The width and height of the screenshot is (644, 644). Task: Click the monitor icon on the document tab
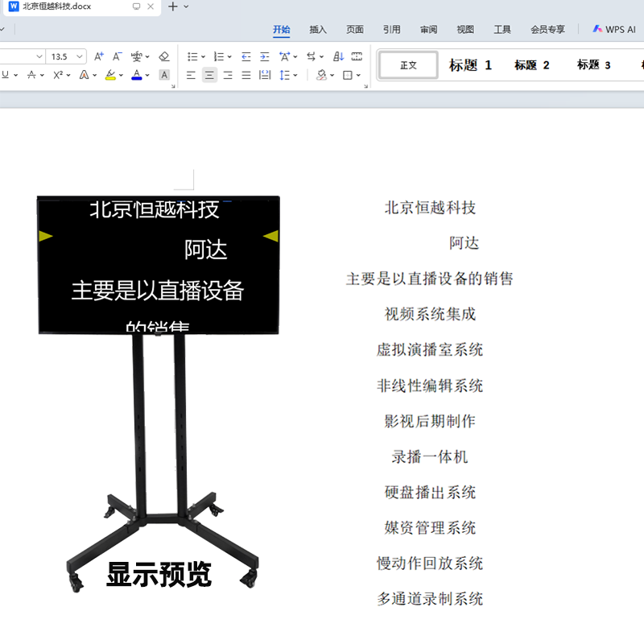point(136,6)
